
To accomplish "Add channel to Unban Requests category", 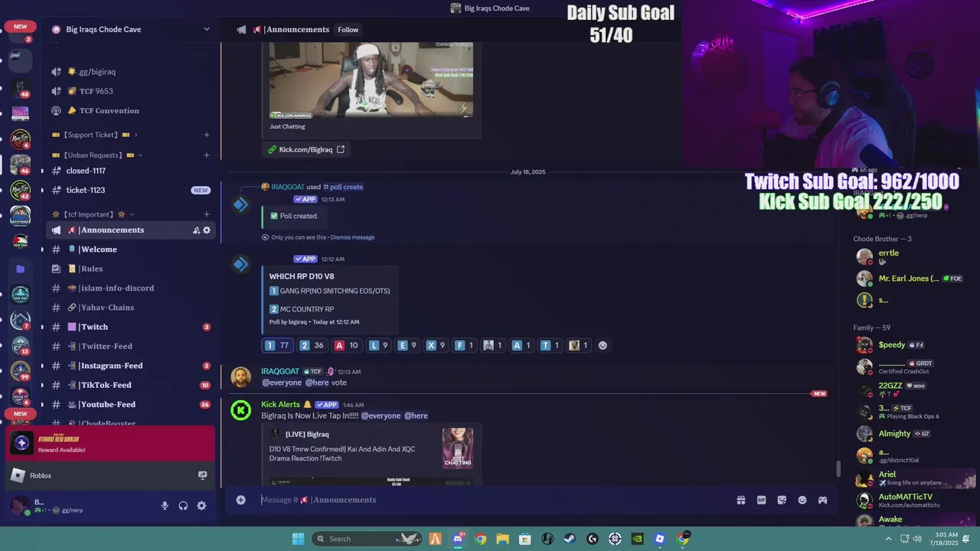I will coord(206,155).
